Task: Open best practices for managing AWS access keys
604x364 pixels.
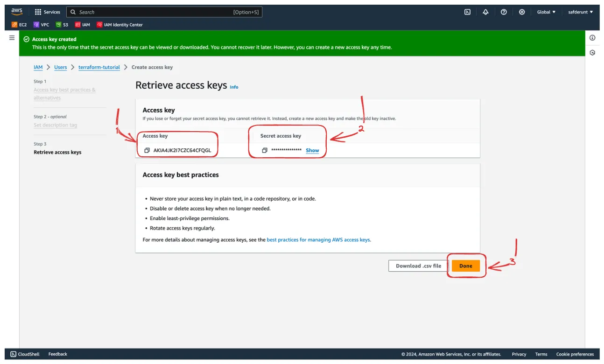Action: point(318,240)
